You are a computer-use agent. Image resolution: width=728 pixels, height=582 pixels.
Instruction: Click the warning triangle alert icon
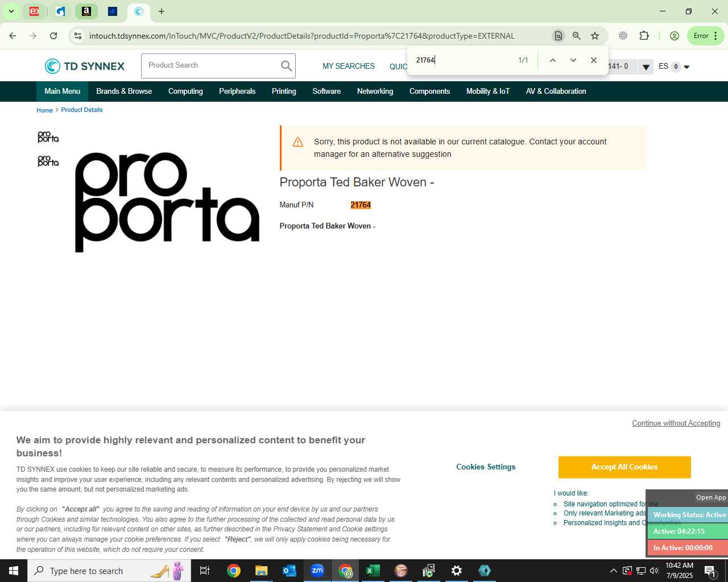pyautogui.click(x=298, y=142)
